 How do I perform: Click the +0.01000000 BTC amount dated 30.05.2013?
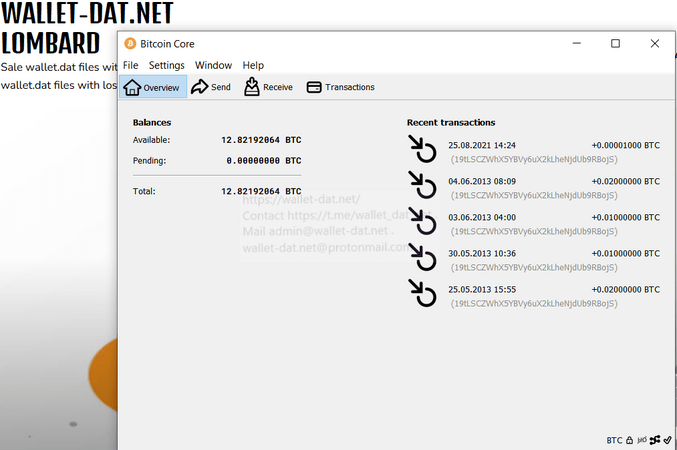(x=626, y=254)
